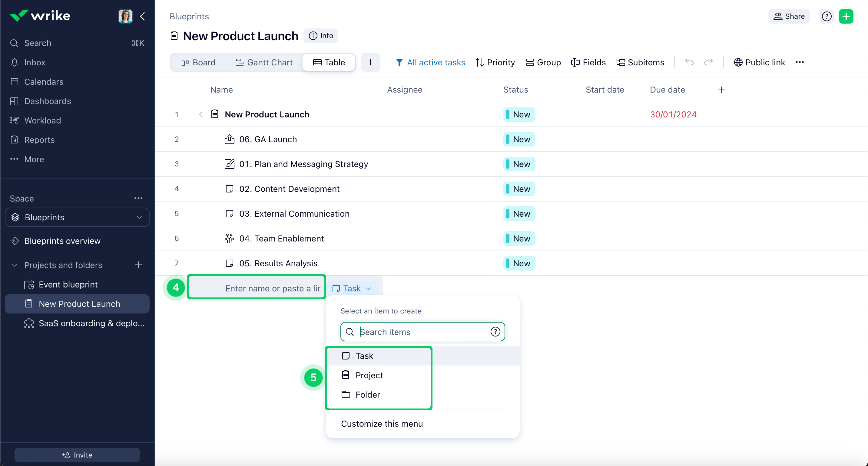Click the help icon inside Search items
Screen dimensions: 868x466
[495, 332]
